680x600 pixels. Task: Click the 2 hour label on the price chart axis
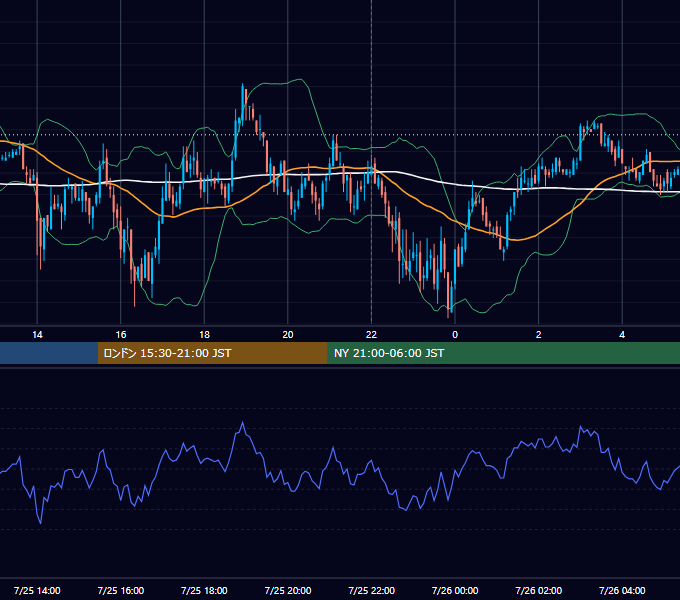[539, 335]
